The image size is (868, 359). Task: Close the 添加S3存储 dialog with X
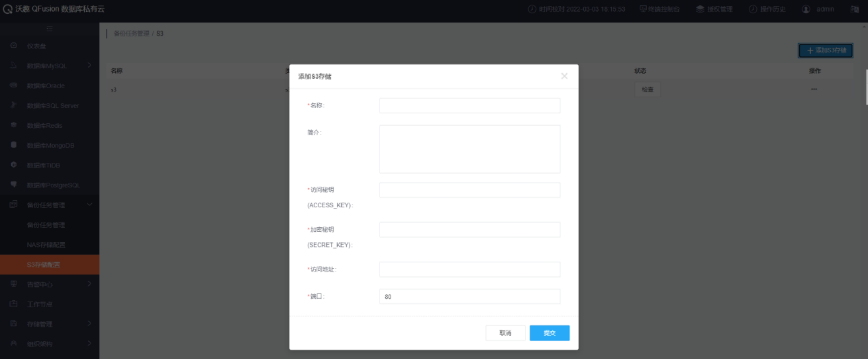[564, 76]
